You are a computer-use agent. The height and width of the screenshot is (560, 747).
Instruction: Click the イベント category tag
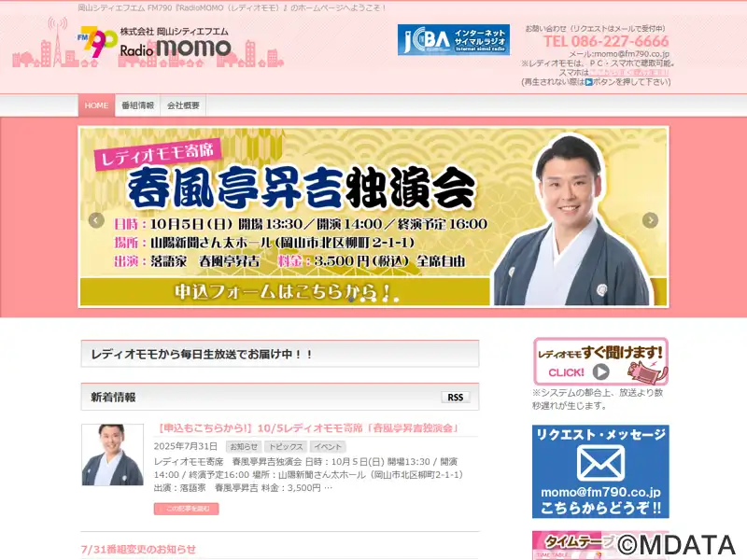[x=328, y=447]
